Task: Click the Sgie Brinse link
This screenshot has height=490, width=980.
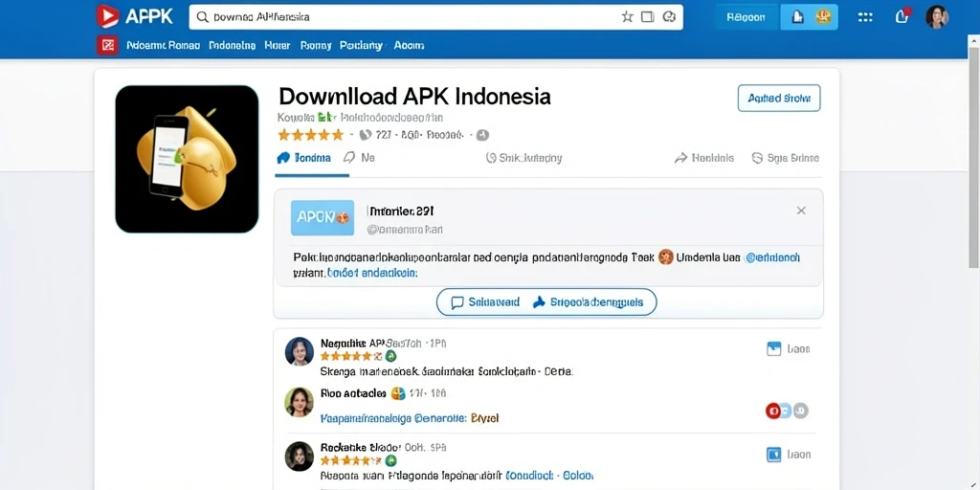Action: click(x=785, y=158)
